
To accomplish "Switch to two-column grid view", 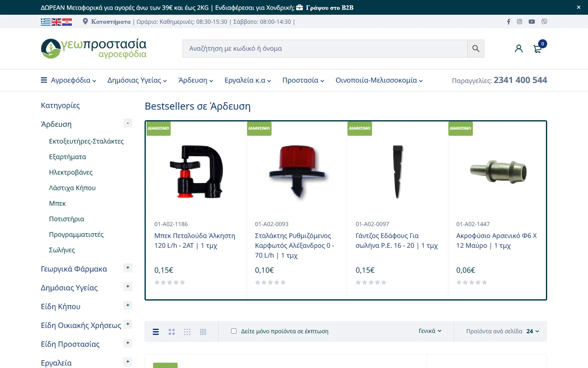I will click(x=171, y=332).
